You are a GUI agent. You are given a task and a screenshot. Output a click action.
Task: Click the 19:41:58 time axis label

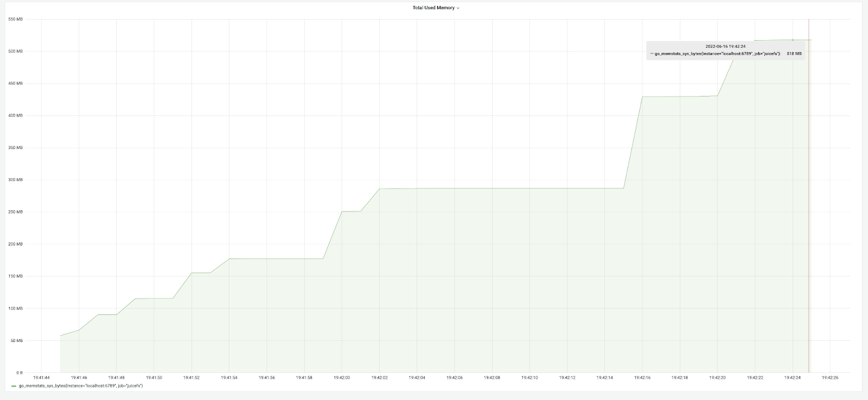coord(304,378)
